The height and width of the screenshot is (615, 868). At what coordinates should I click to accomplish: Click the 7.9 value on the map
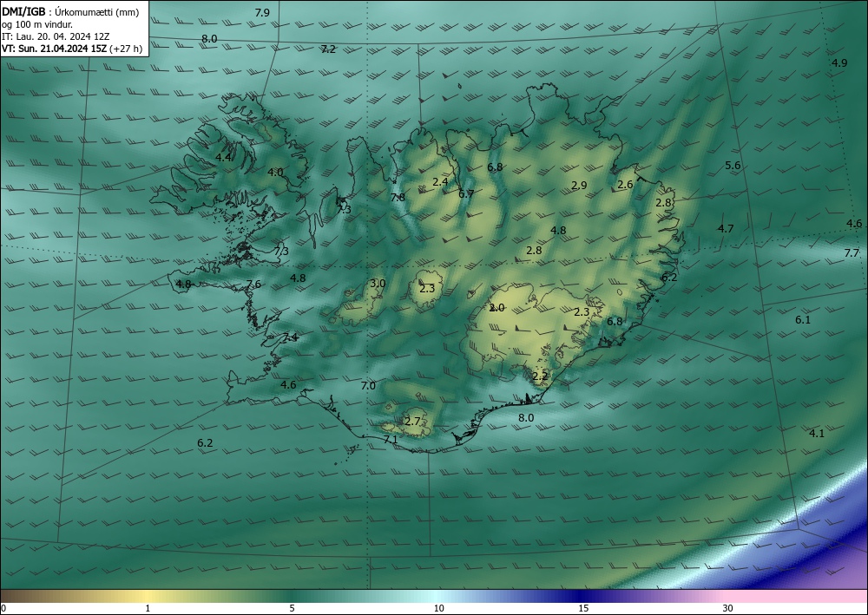click(262, 13)
